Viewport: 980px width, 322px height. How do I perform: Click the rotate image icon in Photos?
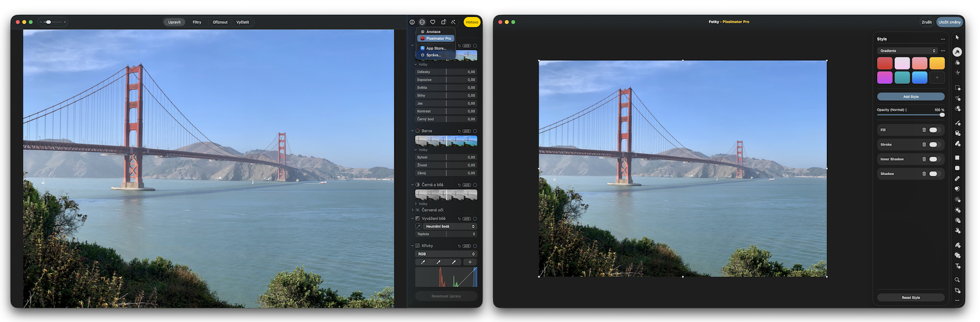pos(443,22)
